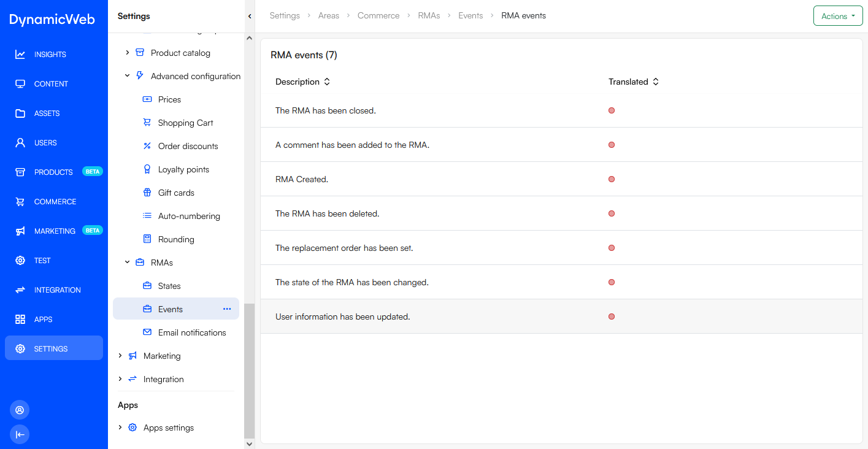Expand the Integration settings node
The height and width of the screenshot is (449, 868).
coord(120,379)
